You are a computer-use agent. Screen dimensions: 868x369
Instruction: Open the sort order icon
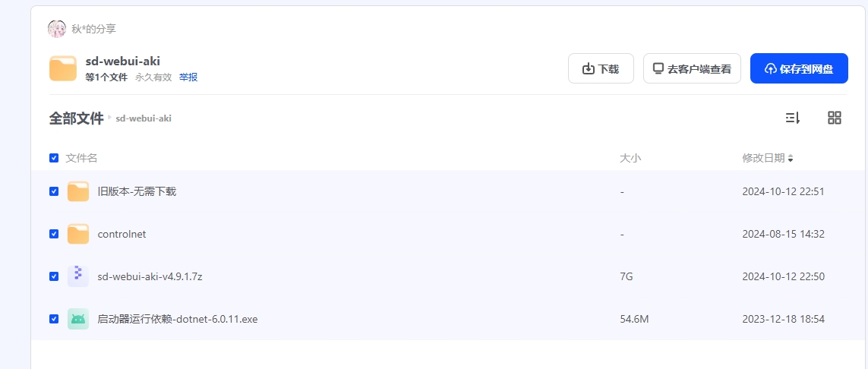[x=793, y=118]
